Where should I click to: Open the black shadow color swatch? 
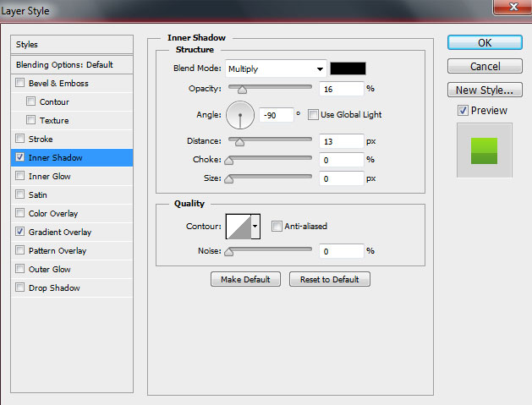pyautogui.click(x=348, y=68)
